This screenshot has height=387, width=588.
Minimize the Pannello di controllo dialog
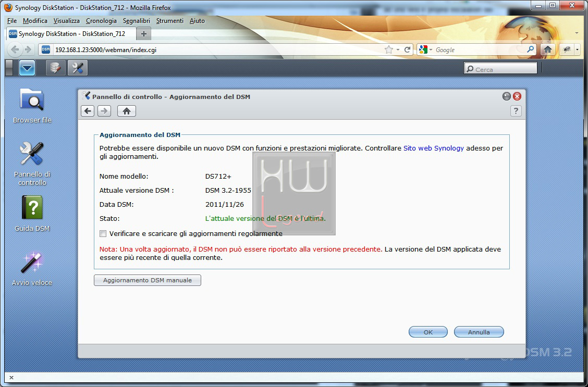[507, 97]
